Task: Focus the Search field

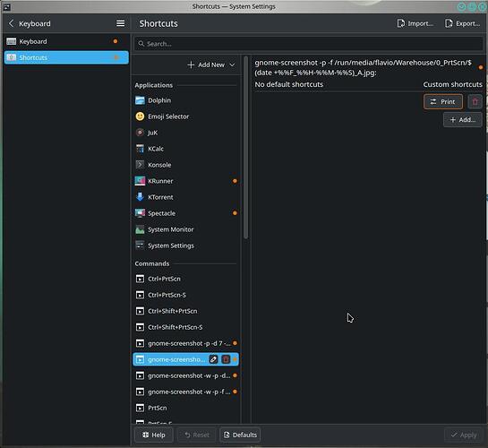Action: point(309,44)
